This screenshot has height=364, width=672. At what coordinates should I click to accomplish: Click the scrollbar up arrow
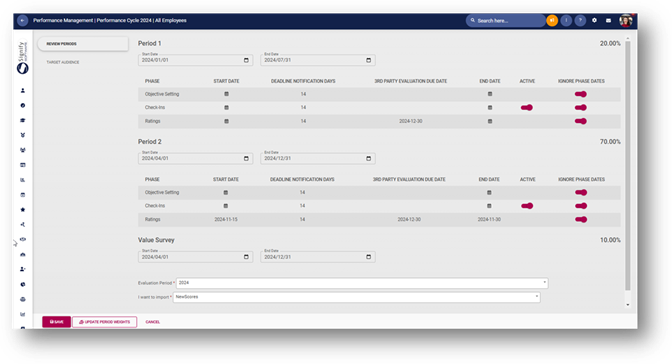coord(627,39)
